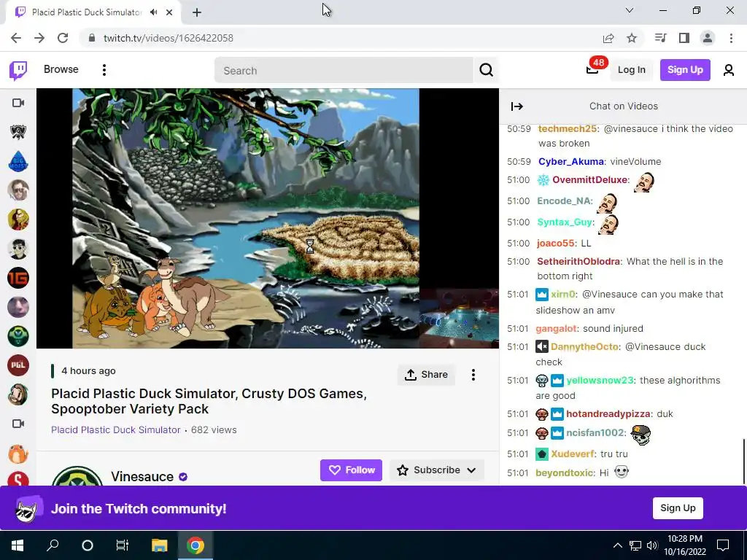Reload the Twitch page
The height and width of the screenshot is (560, 747).
[63, 38]
